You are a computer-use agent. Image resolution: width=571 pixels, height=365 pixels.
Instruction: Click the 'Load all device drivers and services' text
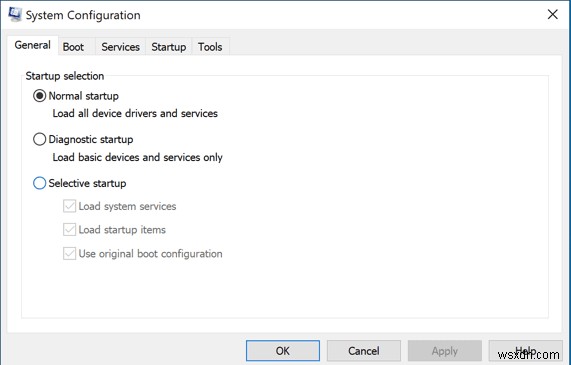tap(135, 113)
